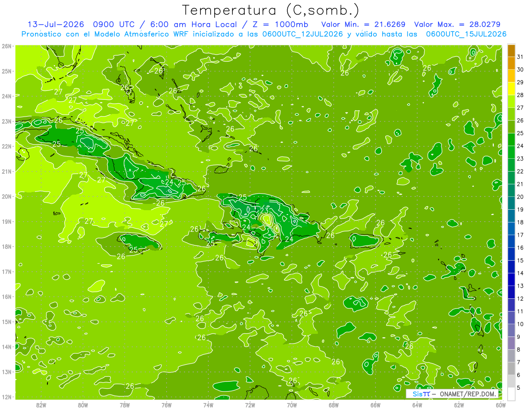
Task: Click the color bar label "31"
Action: (x=520, y=57)
